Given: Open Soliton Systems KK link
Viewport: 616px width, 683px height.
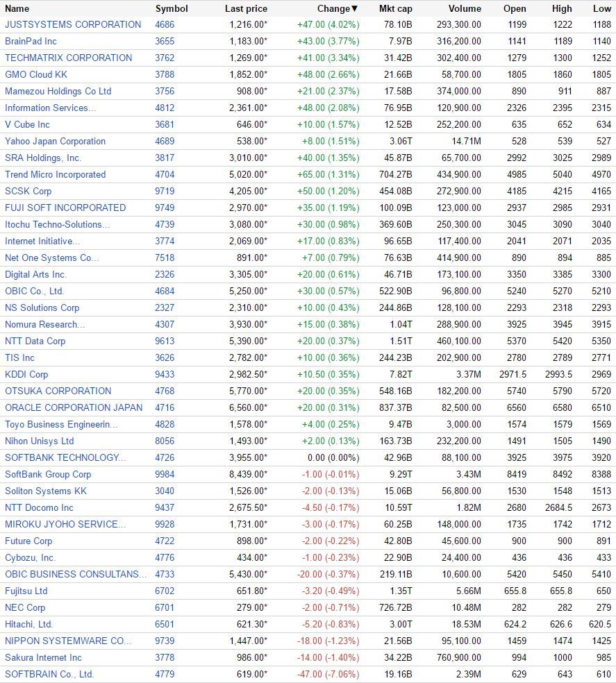Looking at the screenshot, I should 46,491.
